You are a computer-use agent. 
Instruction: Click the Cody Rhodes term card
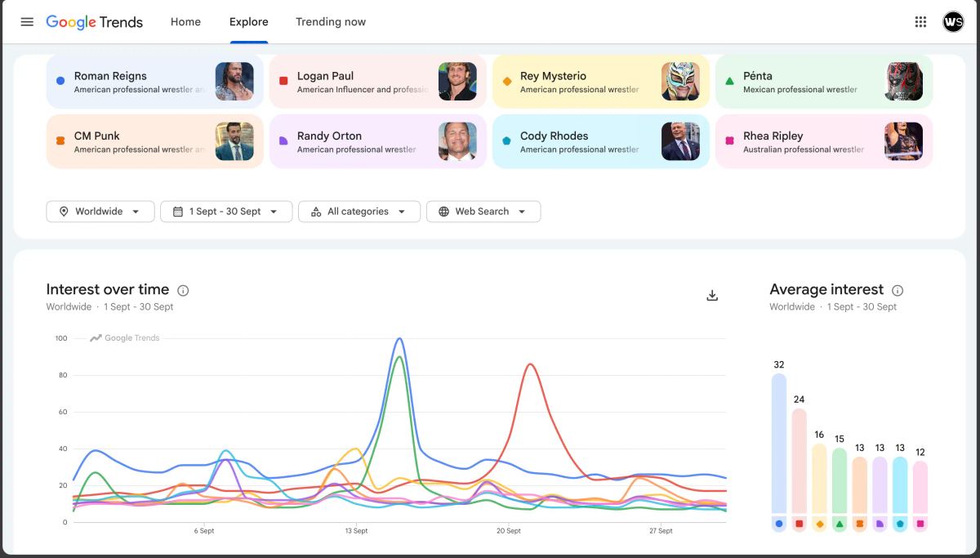(601, 141)
